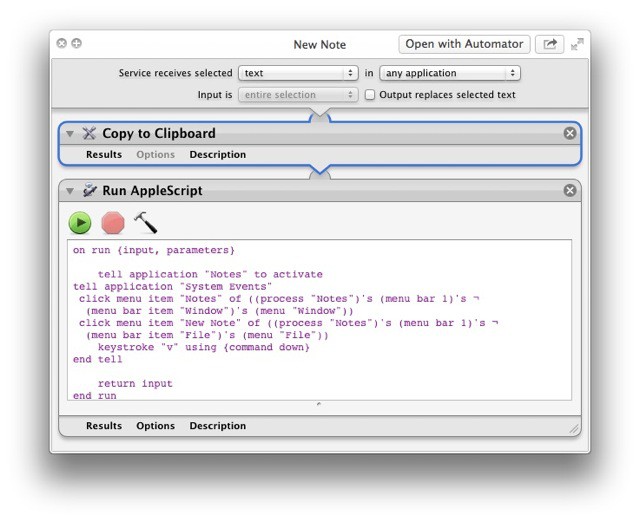Enable Output replaces selected text checkbox
Screen dimensions: 640x522
click(x=370, y=95)
